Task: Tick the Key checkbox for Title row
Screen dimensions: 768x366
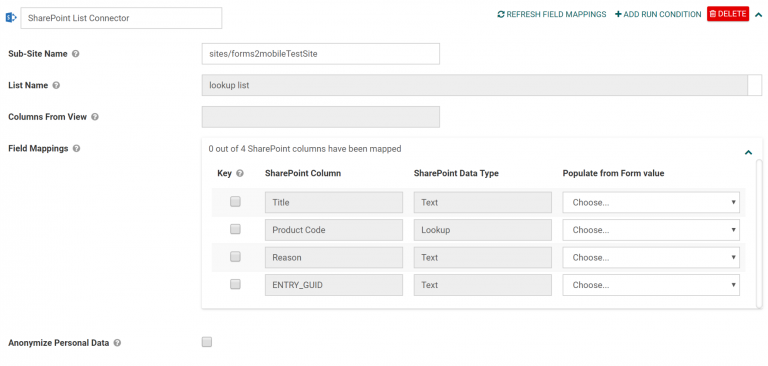Action: (x=235, y=201)
